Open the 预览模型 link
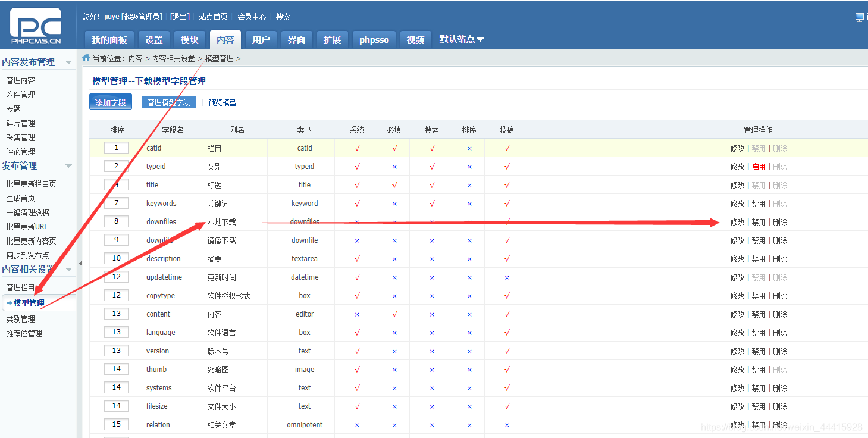 [x=223, y=102]
